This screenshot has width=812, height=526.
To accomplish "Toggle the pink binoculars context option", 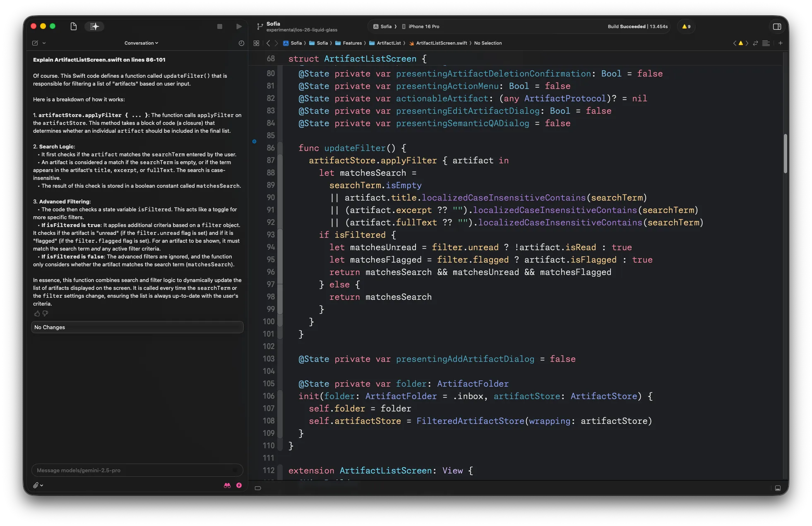I will (x=227, y=485).
